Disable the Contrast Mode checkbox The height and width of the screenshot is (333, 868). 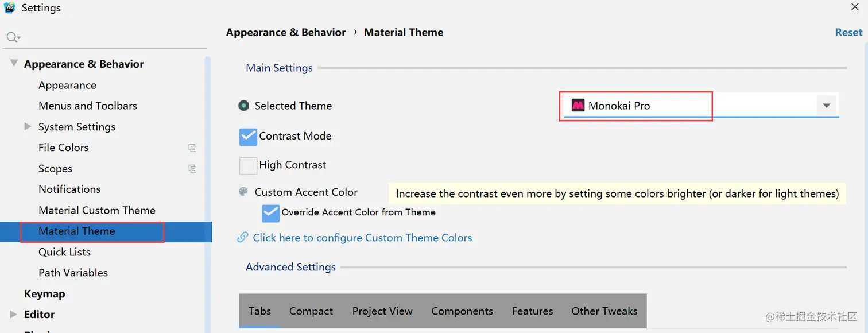tap(248, 137)
